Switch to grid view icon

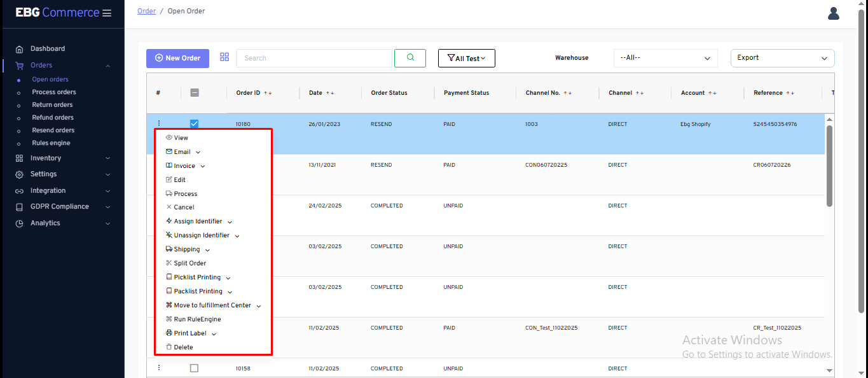[x=224, y=57]
